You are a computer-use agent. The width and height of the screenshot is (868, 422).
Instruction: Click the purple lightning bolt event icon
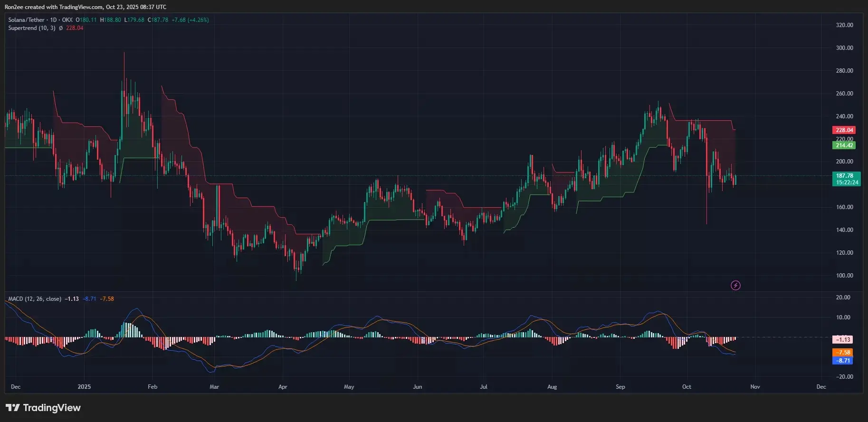coord(735,285)
